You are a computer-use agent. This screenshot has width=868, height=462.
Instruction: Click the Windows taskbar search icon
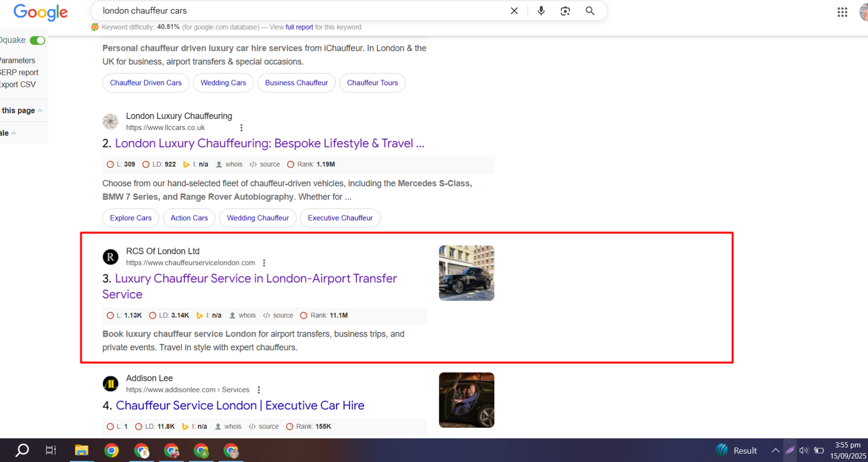[22, 450]
